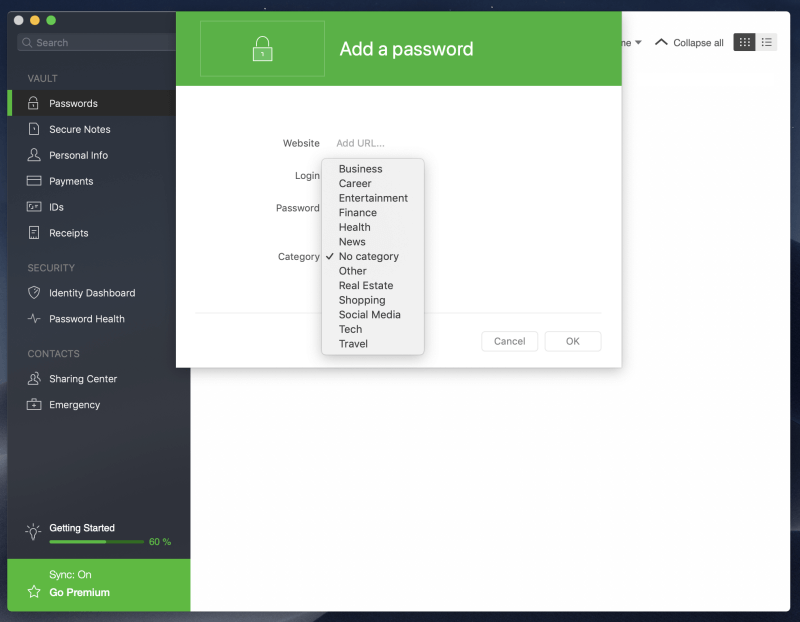The image size is (800, 622).
Task: Open IDs section
Action: pos(56,207)
